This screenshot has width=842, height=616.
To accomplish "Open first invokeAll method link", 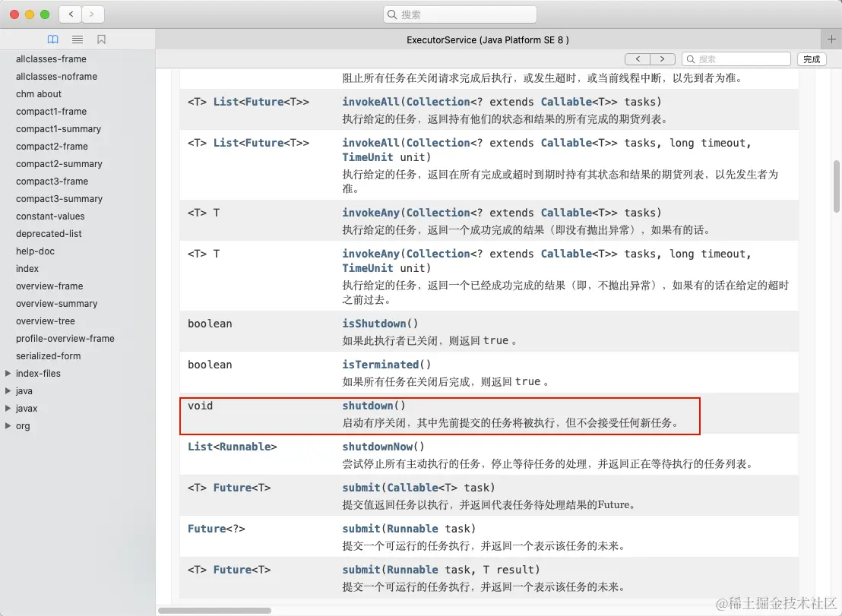I will pyautogui.click(x=371, y=102).
